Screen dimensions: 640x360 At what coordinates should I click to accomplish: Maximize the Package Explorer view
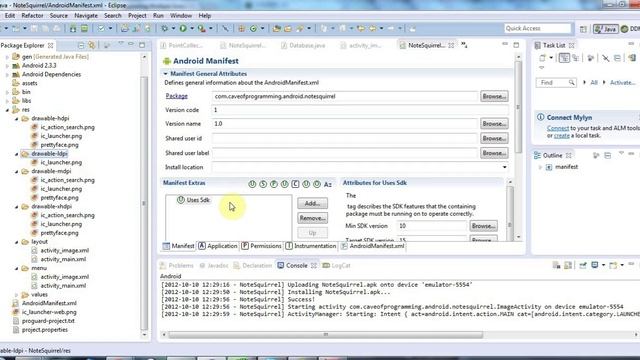point(142,45)
